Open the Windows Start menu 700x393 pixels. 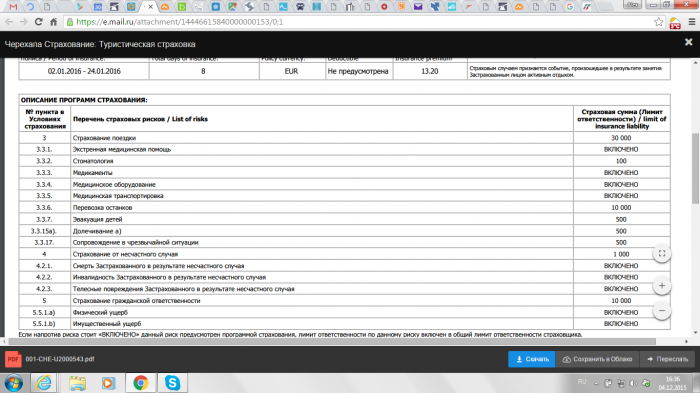pos(13,383)
